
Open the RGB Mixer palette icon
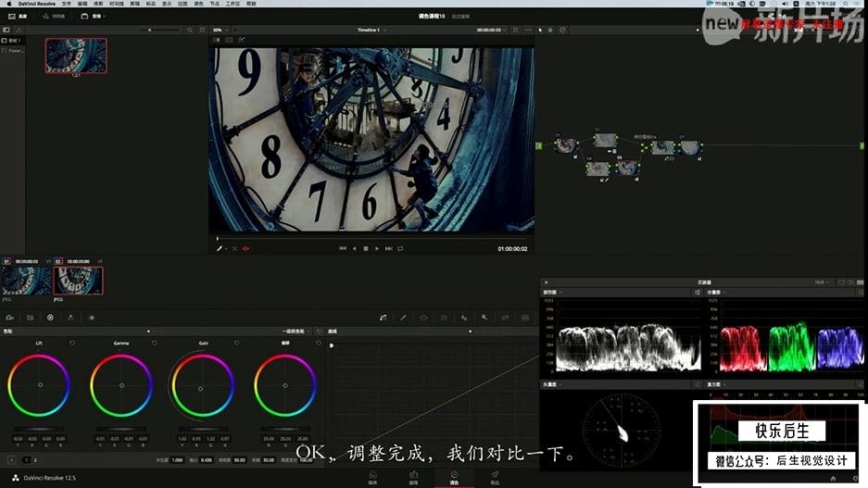click(x=70, y=318)
